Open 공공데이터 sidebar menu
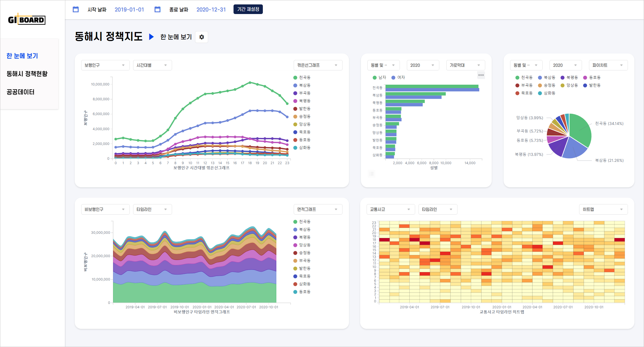 pyautogui.click(x=20, y=92)
